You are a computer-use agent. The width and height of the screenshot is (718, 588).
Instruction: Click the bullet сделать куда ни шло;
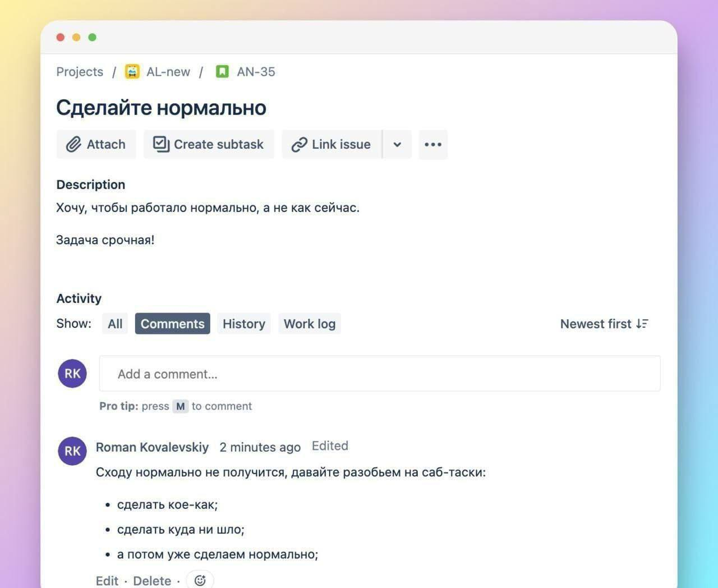click(x=181, y=530)
